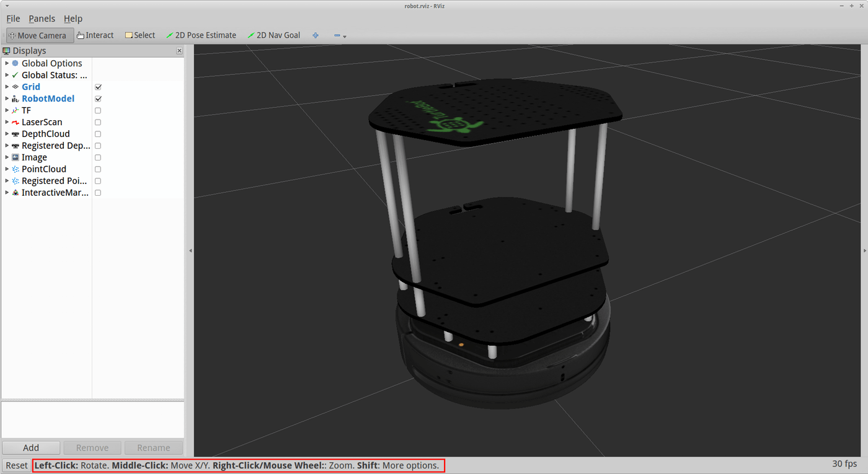Click the Reset button in status bar

(17, 465)
